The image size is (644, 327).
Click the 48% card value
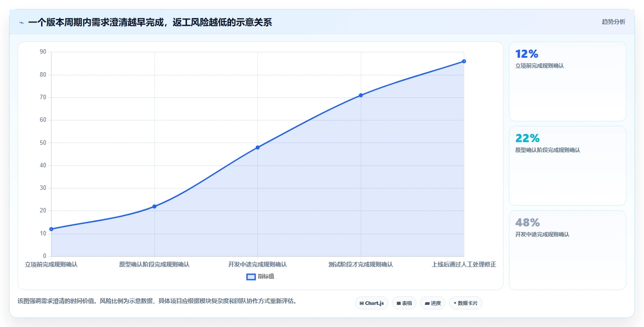click(527, 223)
